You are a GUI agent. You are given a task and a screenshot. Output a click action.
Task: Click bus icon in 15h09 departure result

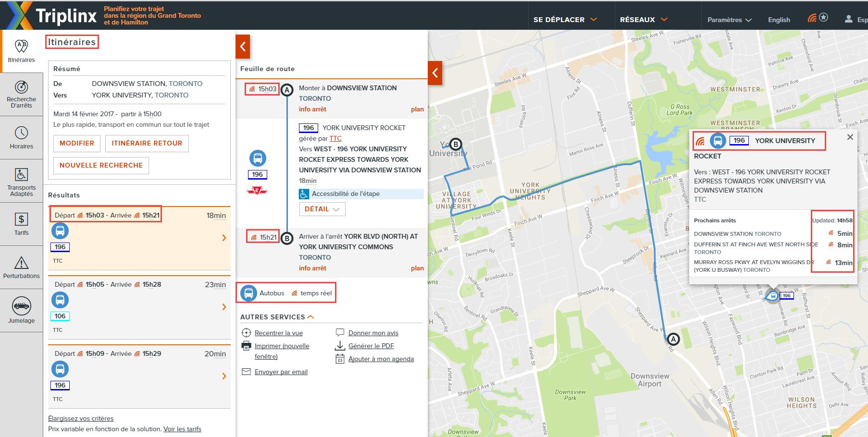60,369
